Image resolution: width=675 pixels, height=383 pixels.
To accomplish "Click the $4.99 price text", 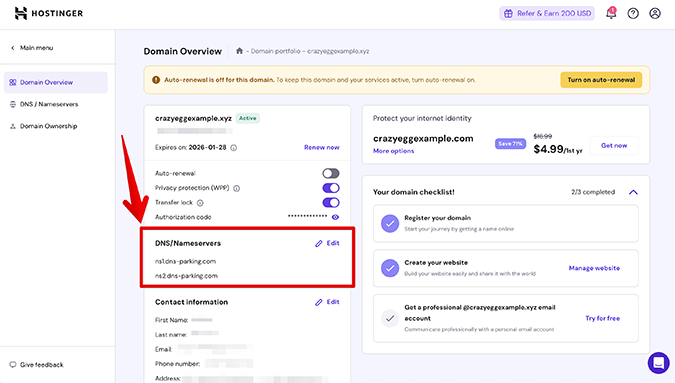I will coord(548,149).
